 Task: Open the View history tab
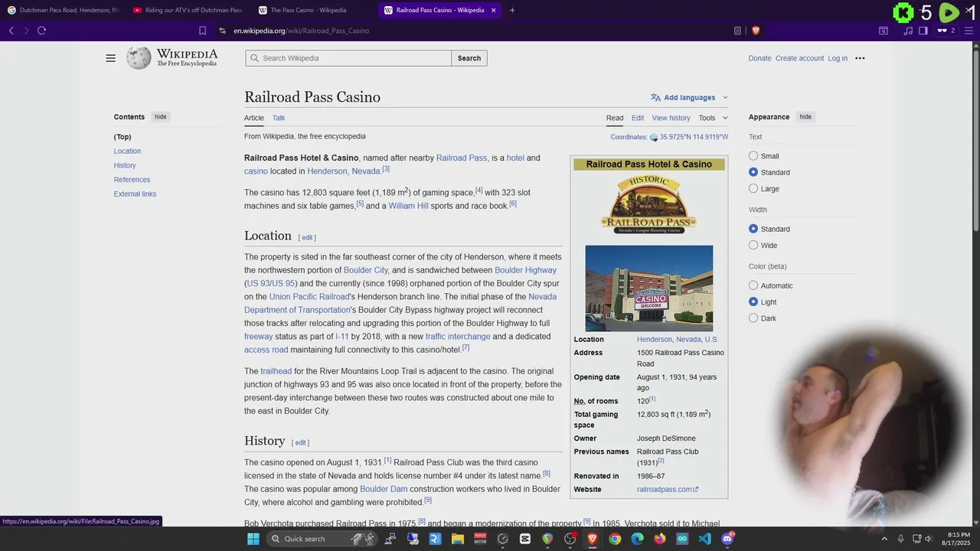click(671, 118)
